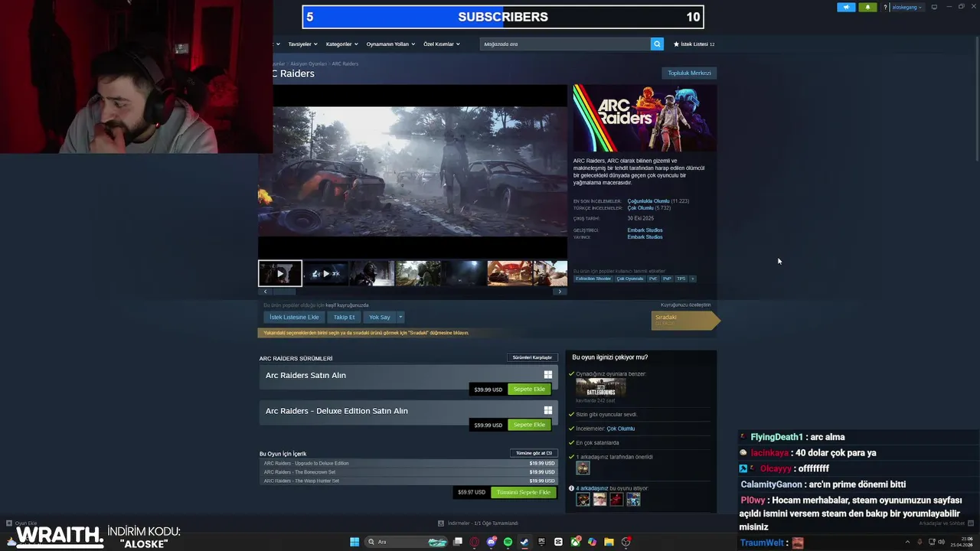Image resolution: width=980 pixels, height=551 pixels.
Task: Click the plus button to add tags
Action: click(x=693, y=279)
